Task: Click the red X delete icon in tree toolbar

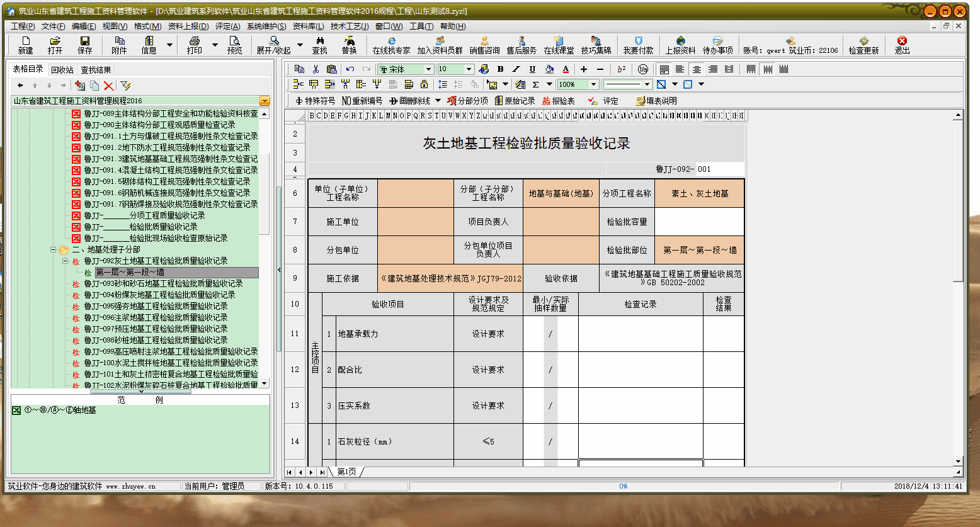Action: pos(108,86)
